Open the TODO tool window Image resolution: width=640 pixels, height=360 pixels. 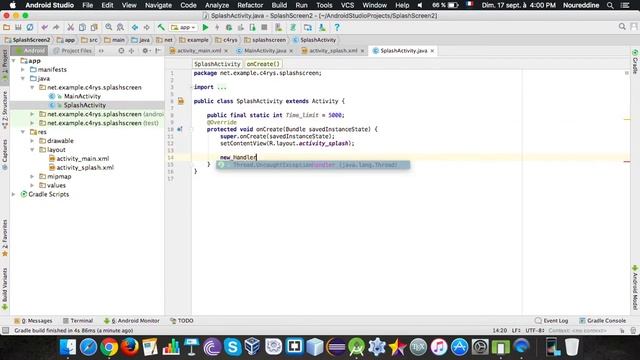click(182, 321)
